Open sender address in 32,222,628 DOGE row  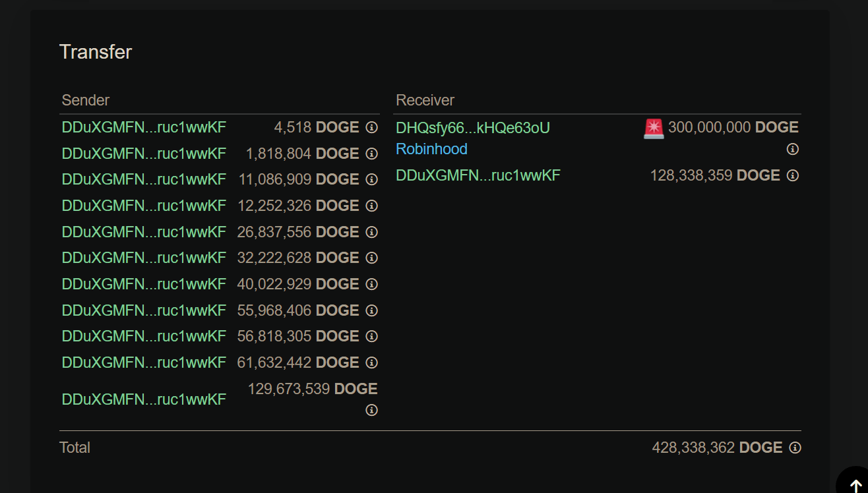point(144,258)
